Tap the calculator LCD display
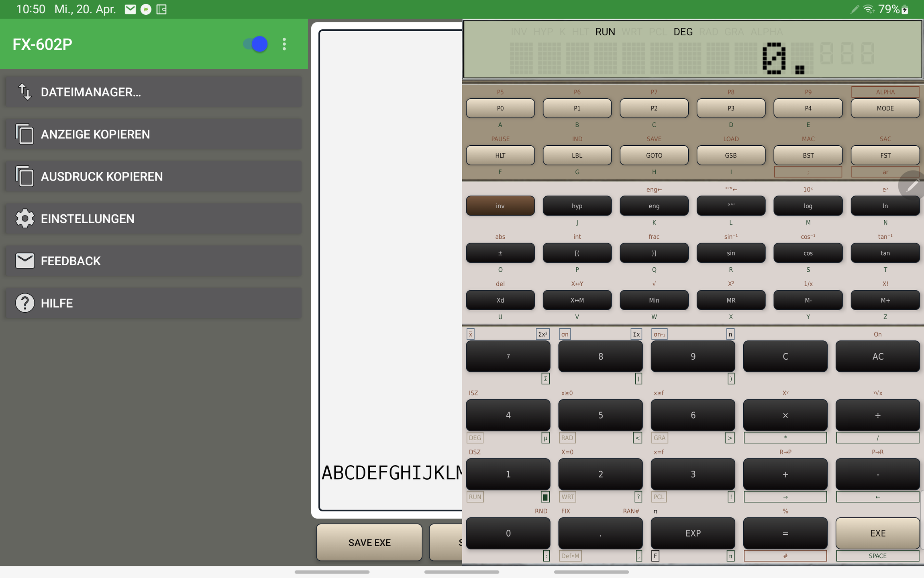The height and width of the screenshot is (578, 924). pyautogui.click(x=692, y=49)
